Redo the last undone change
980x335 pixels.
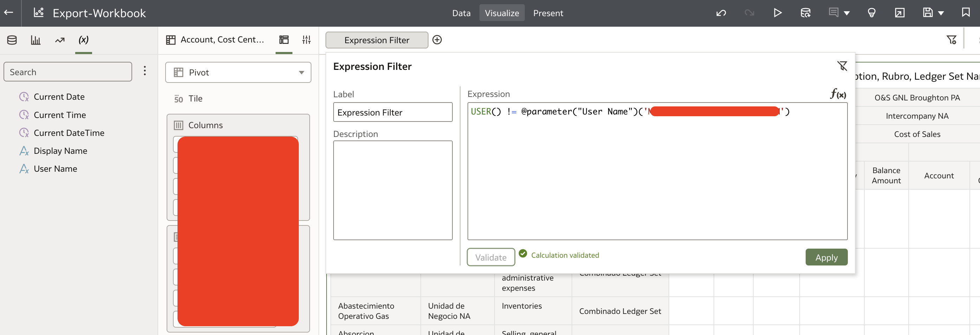coord(749,13)
